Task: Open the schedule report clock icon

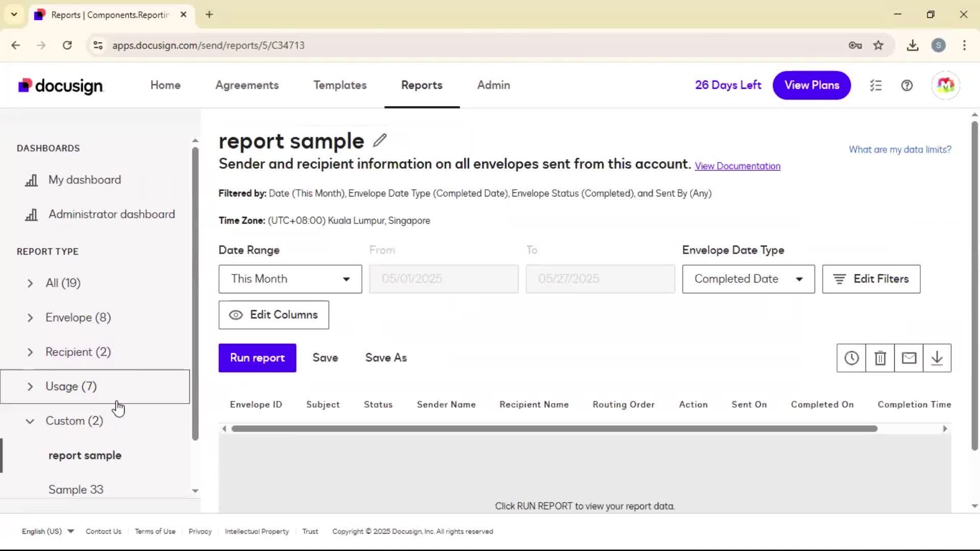Action: [851, 358]
